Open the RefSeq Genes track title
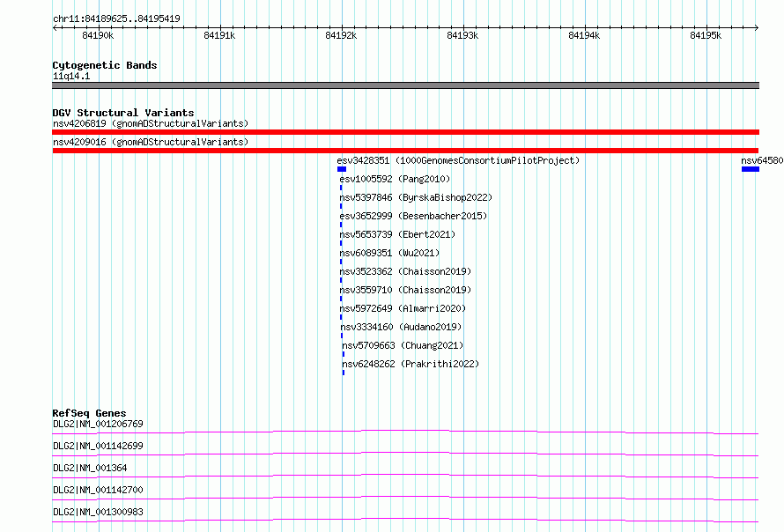Image resolution: width=784 pixels, height=532 pixels. click(x=89, y=413)
